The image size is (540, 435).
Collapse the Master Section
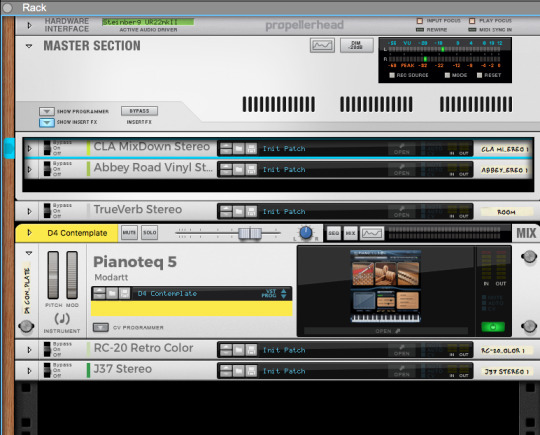(29, 46)
